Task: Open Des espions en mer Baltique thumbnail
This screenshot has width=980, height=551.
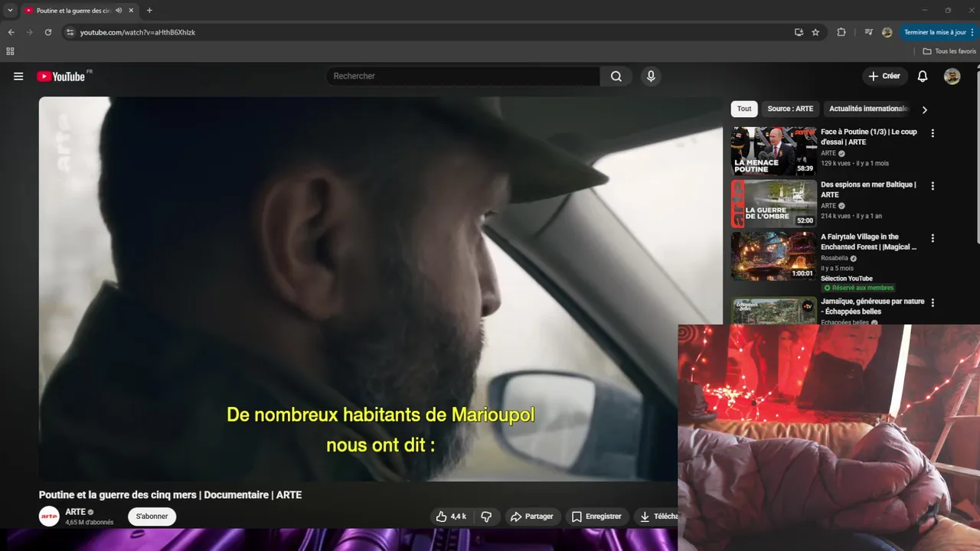Action: click(773, 204)
